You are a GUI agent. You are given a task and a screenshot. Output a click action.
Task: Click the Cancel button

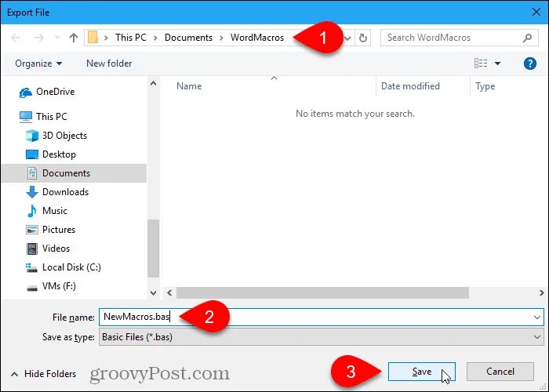(500, 372)
